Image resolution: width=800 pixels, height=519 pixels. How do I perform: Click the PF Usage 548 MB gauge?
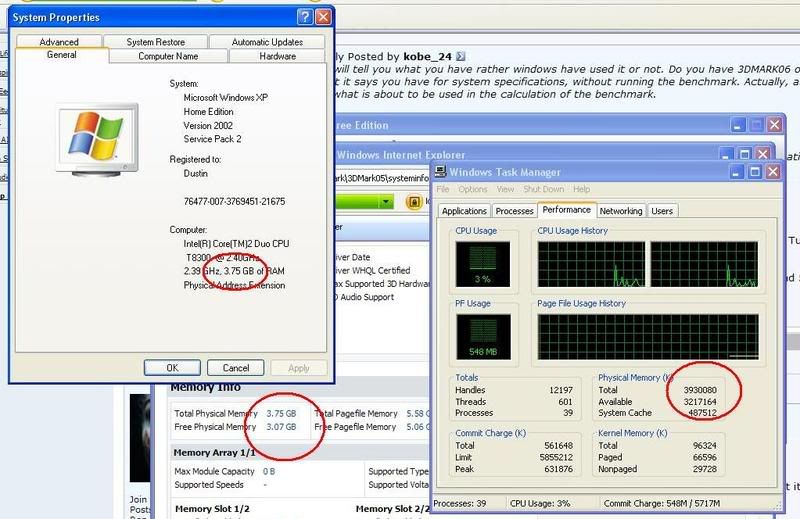point(483,337)
